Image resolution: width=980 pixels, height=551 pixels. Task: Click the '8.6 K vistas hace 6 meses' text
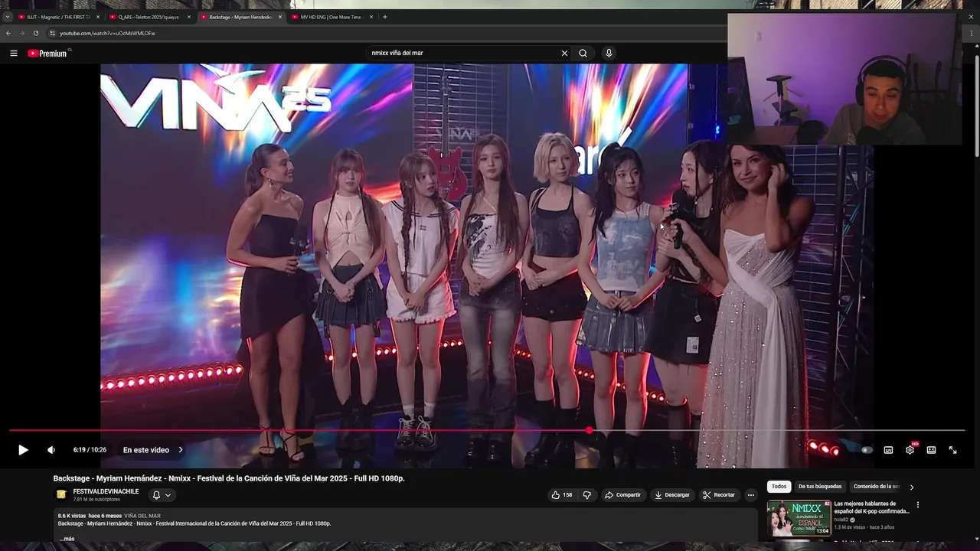90,516
